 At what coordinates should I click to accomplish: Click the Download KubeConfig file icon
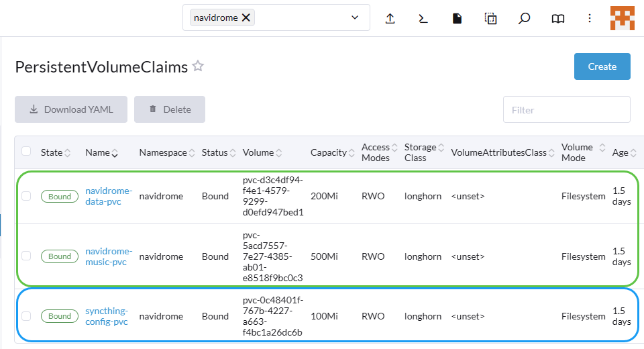pos(457,19)
